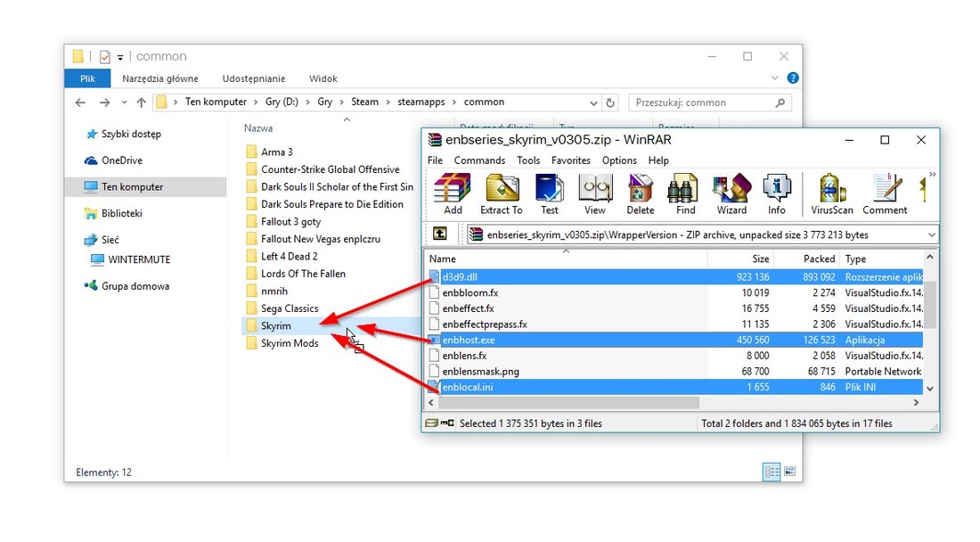Open the quick access toolbar dropdown
Viewport: 980px width, 542px height.
click(x=120, y=57)
